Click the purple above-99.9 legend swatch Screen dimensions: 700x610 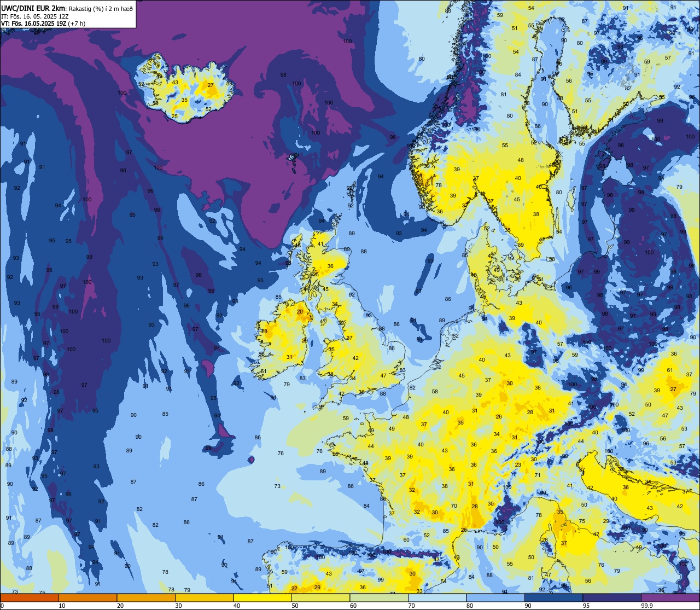coord(670,597)
